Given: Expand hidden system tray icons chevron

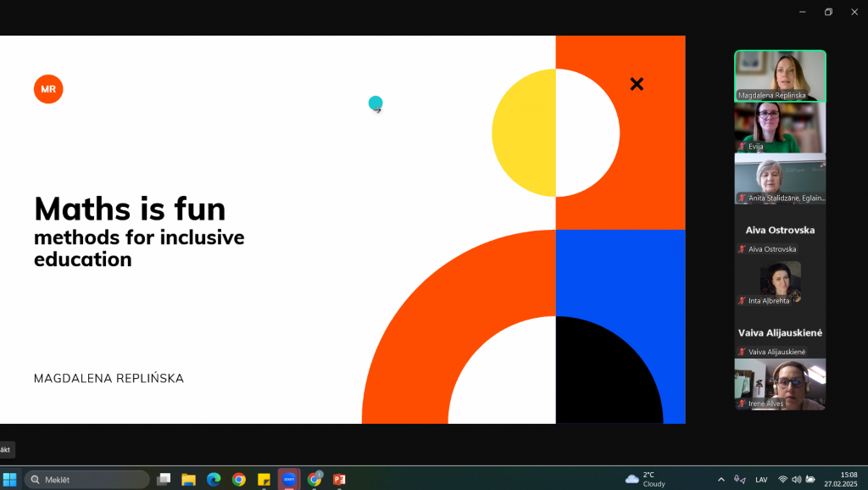Looking at the screenshot, I should pyautogui.click(x=721, y=479).
